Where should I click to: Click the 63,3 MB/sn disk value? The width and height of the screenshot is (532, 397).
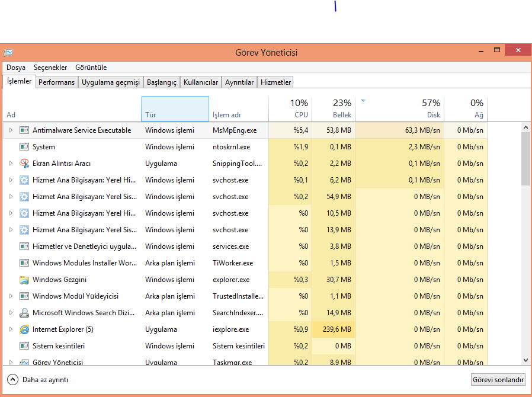(422, 130)
